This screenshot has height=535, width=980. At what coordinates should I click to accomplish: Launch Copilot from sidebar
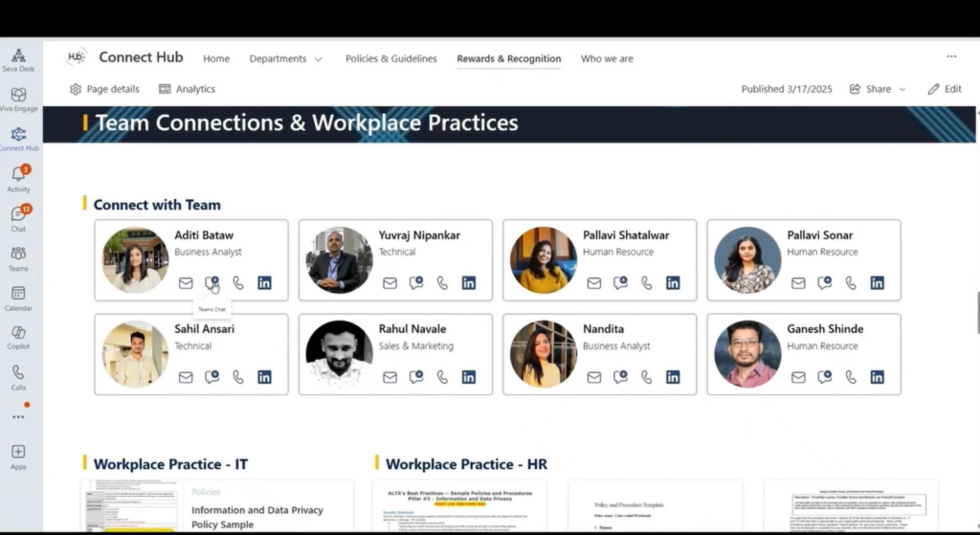click(x=18, y=338)
